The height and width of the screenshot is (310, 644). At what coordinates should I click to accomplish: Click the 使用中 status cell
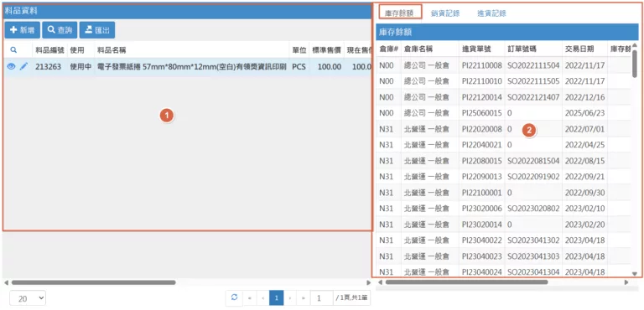(80, 66)
